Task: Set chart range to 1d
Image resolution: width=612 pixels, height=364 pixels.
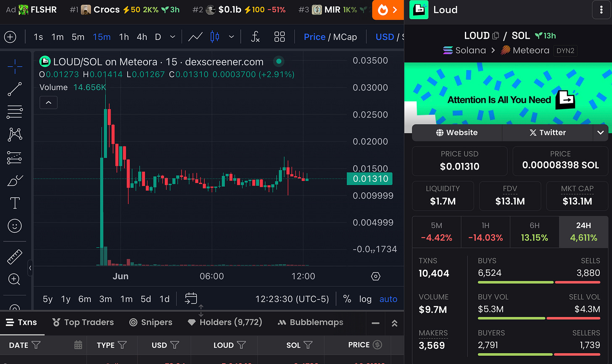Action: (x=164, y=299)
